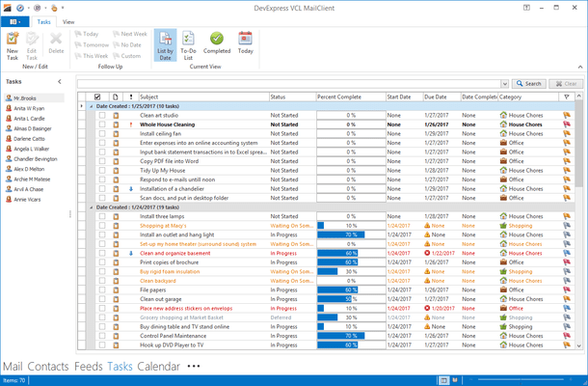Go to the Calendar navigation section
The image size is (588, 386).
click(158, 367)
